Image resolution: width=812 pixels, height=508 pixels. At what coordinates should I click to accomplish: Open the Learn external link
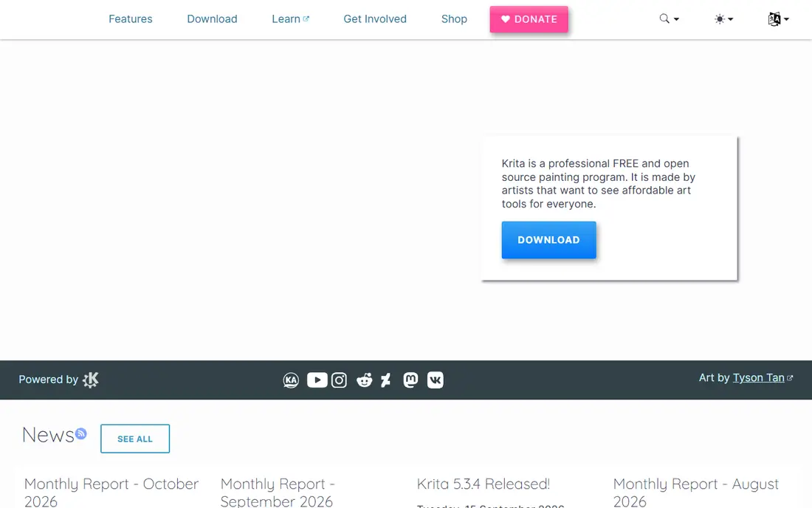coord(290,19)
